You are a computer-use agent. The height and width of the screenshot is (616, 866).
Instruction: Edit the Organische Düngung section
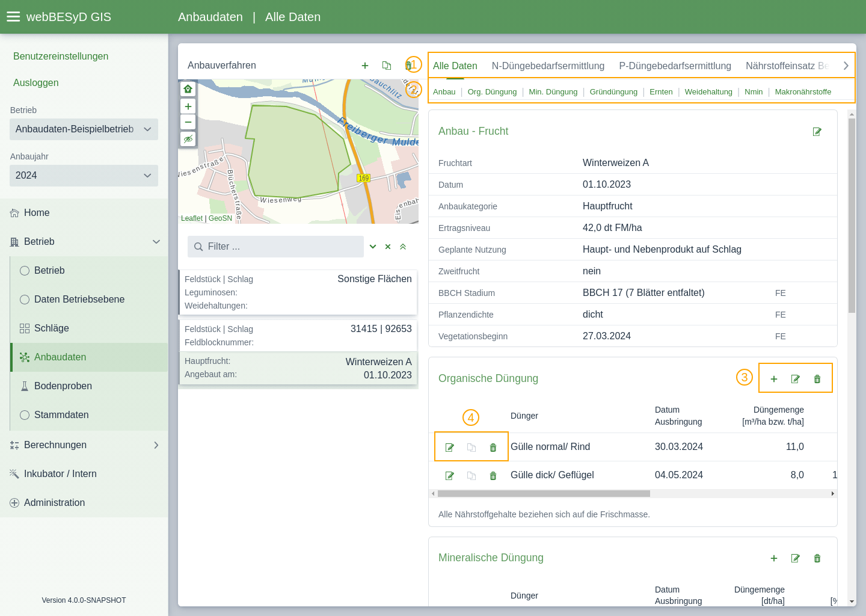coord(796,379)
